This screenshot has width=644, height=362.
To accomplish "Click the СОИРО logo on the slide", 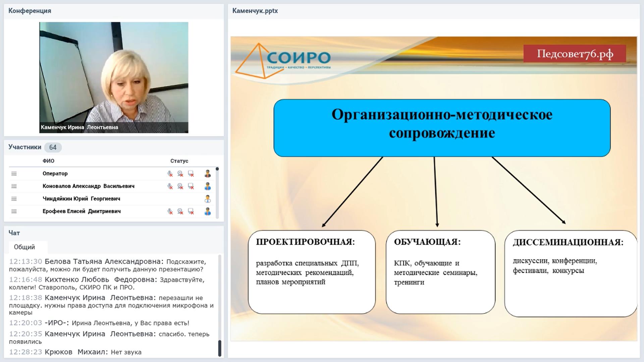I will [283, 60].
